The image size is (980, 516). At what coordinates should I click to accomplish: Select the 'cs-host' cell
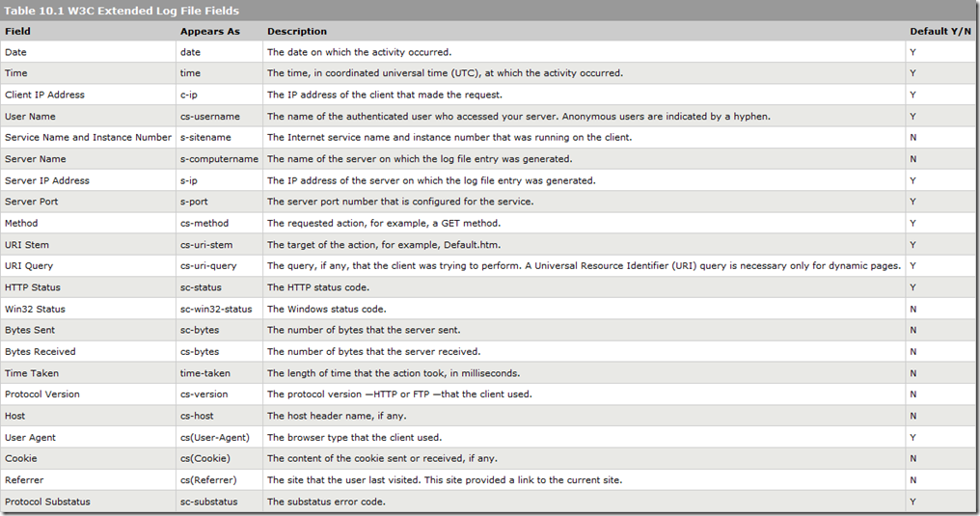tap(219, 416)
